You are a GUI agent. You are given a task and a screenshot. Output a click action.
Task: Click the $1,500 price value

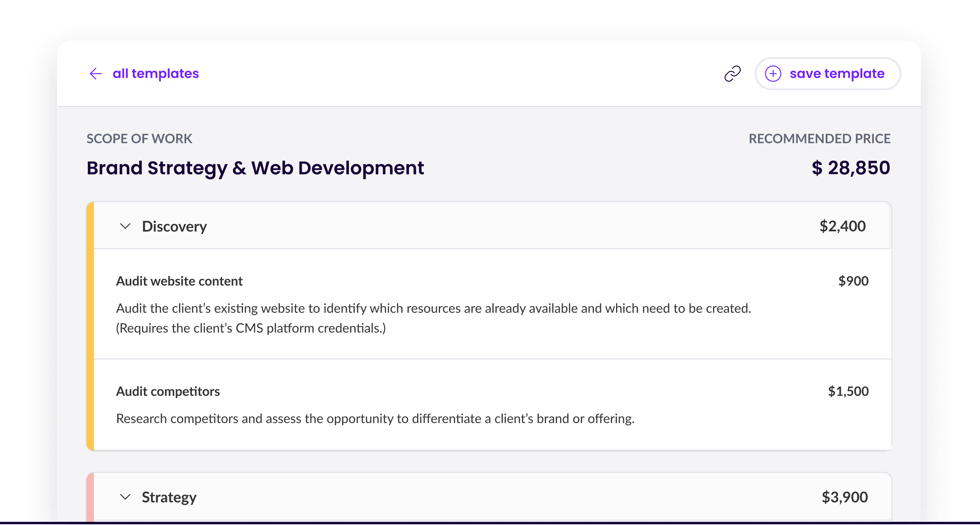pyautogui.click(x=848, y=391)
